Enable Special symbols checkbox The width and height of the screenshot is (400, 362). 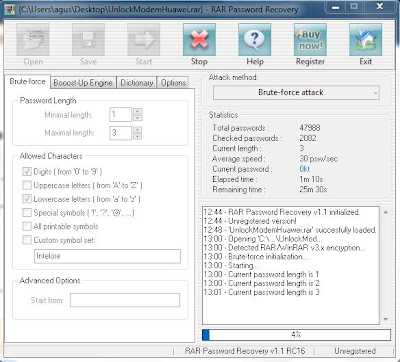(27, 213)
